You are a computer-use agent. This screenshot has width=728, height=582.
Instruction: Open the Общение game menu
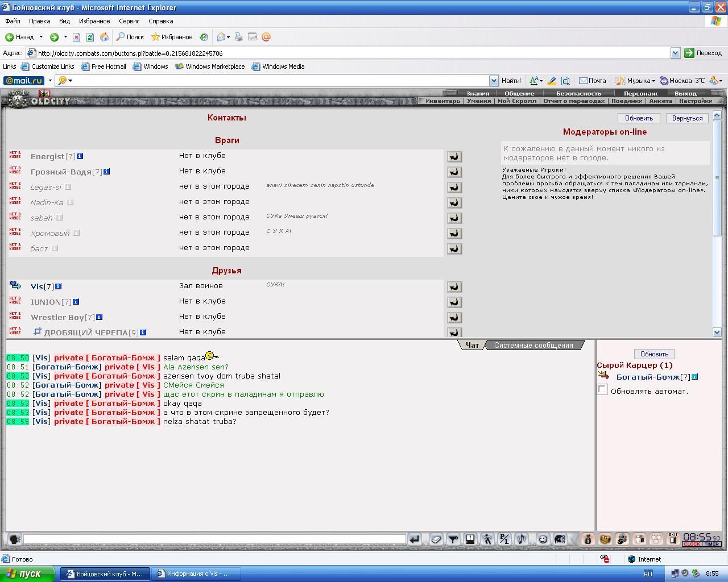(519, 93)
